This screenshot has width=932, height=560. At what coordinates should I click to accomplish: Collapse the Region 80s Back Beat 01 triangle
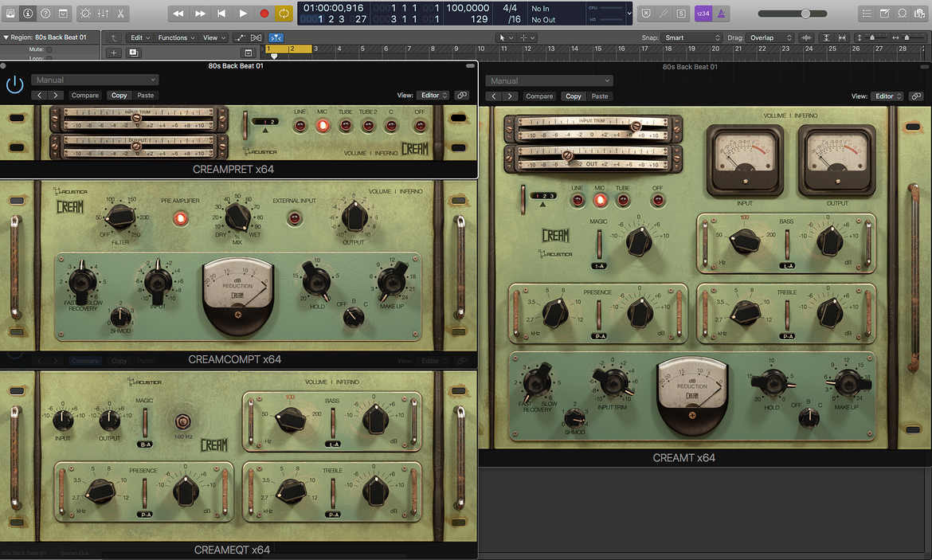pos(6,37)
